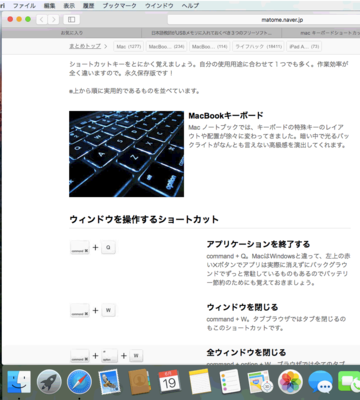The height and width of the screenshot is (400, 360).
Task: Click the ウィンドウを閉じる heading
Action: point(242,307)
